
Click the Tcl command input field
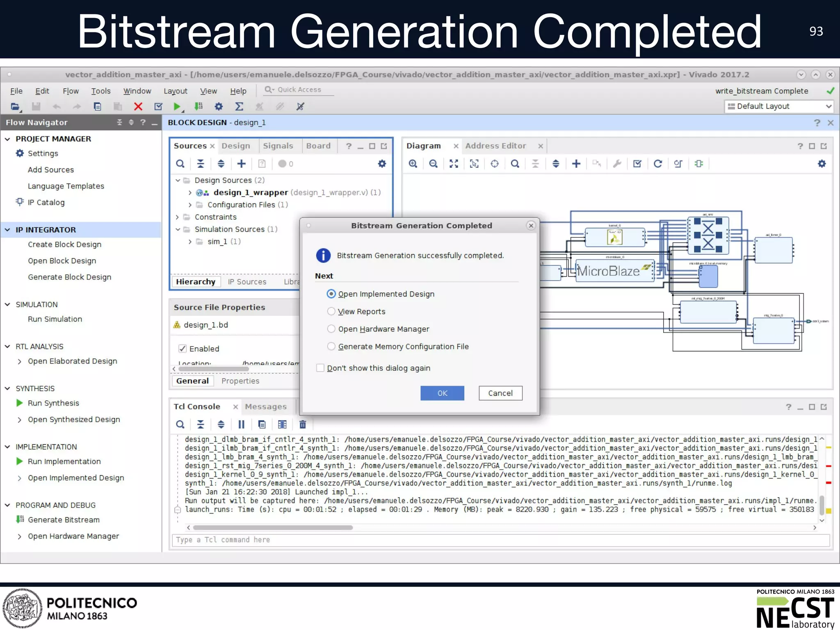(501, 540)
